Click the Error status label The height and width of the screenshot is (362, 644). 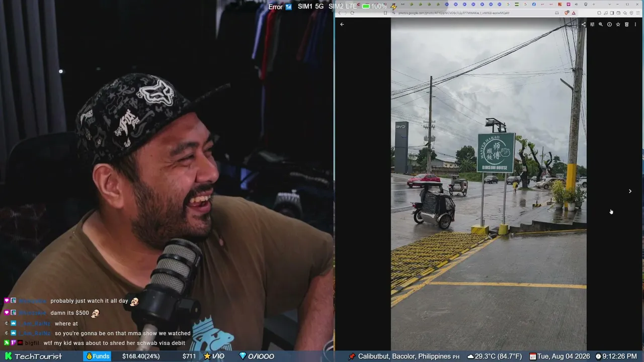point(275,7)
